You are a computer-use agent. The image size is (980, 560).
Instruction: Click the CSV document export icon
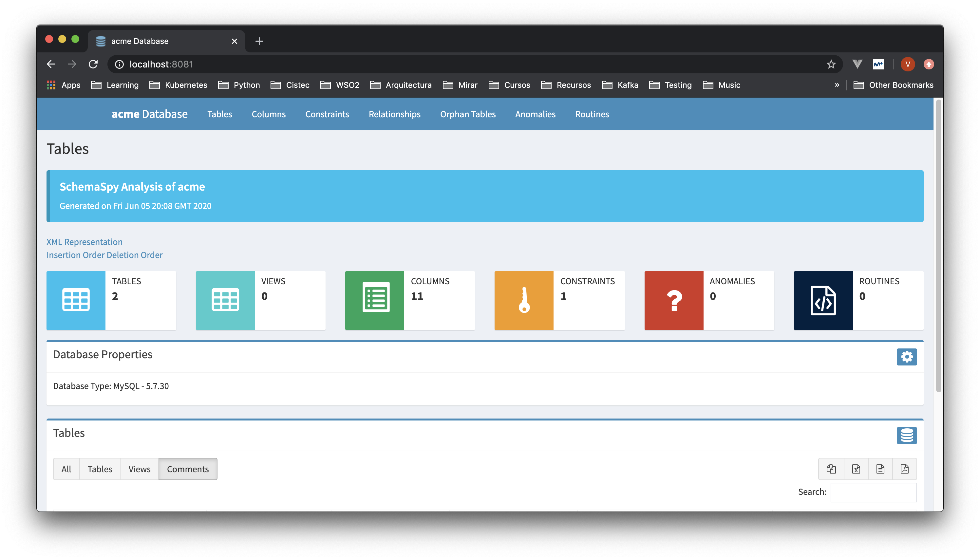[x=880, y=468]
